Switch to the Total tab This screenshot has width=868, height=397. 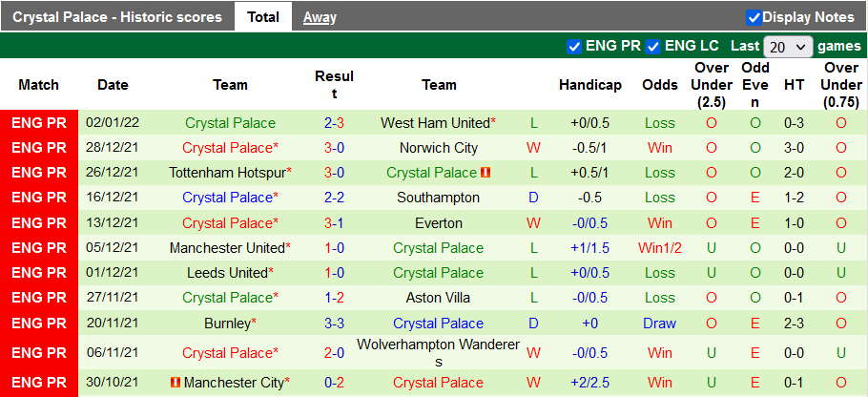pos(263,17)
